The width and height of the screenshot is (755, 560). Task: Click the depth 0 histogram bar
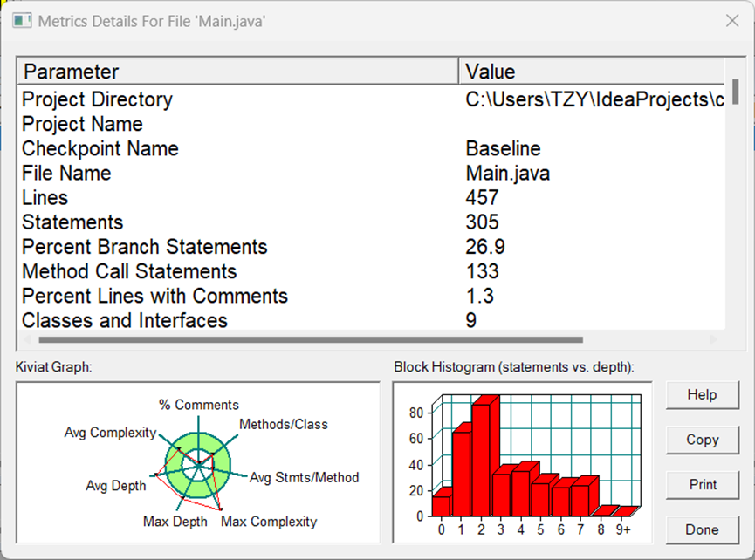point(441,507)
